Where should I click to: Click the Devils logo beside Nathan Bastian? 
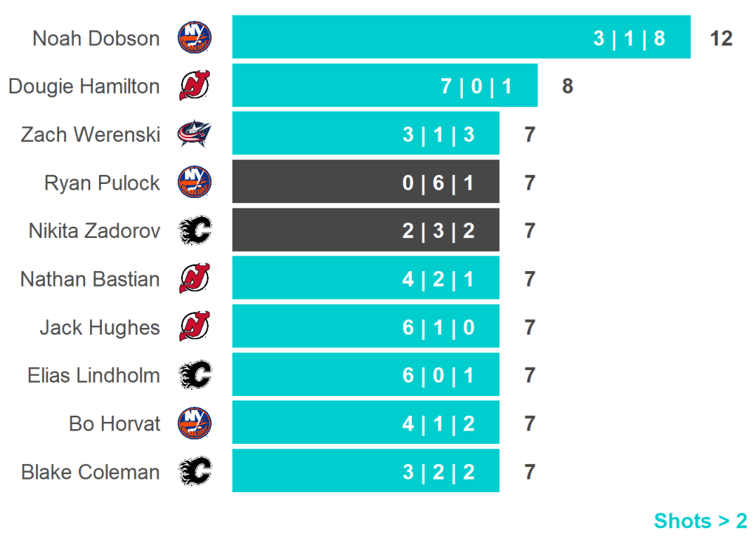click(x=195, y=279)
